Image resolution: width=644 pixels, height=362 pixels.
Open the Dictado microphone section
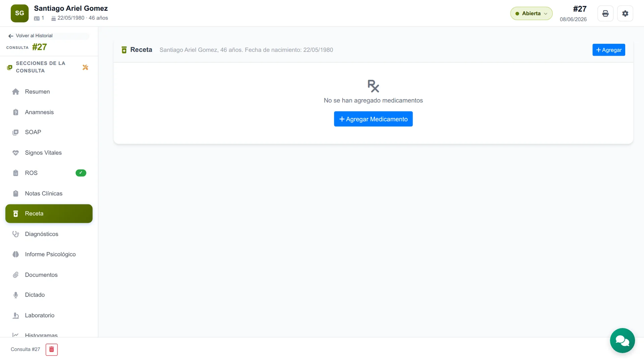pos(49,295)
